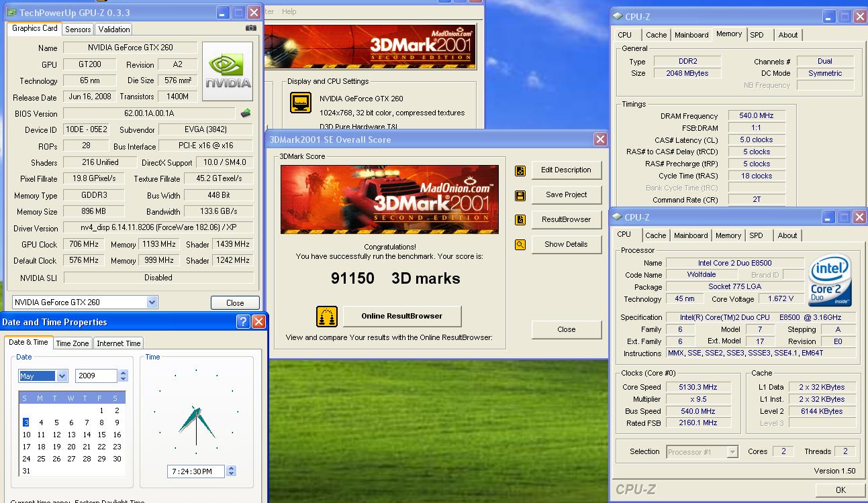
Task: Select the Graphics Card tab in GPU-Z
Action: (x=35, y=28)
